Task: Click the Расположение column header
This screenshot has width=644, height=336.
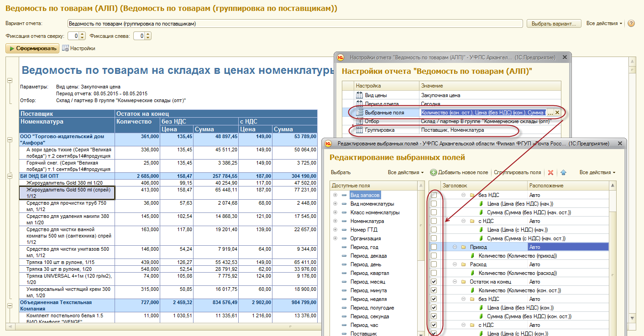Action: click(x=567, y=186)
